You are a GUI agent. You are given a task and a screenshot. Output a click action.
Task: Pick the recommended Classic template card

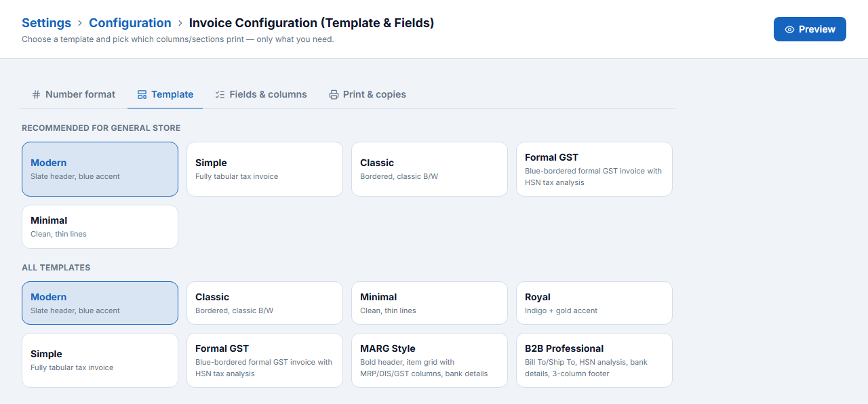pos(429,169)
